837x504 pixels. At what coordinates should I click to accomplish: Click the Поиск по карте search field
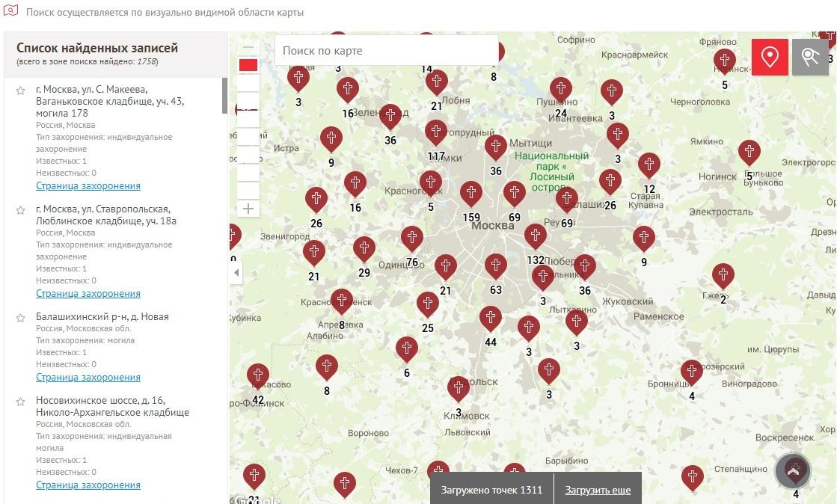click(387, 51)
